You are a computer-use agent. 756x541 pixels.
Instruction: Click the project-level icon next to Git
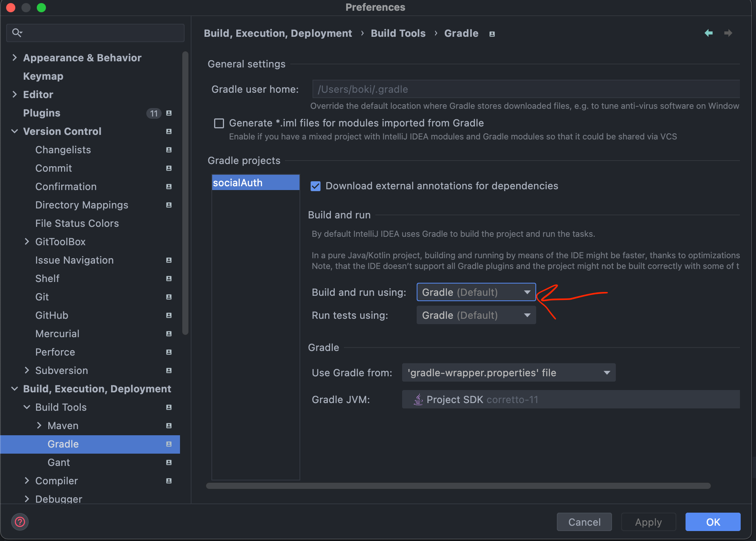coord(169,297)
